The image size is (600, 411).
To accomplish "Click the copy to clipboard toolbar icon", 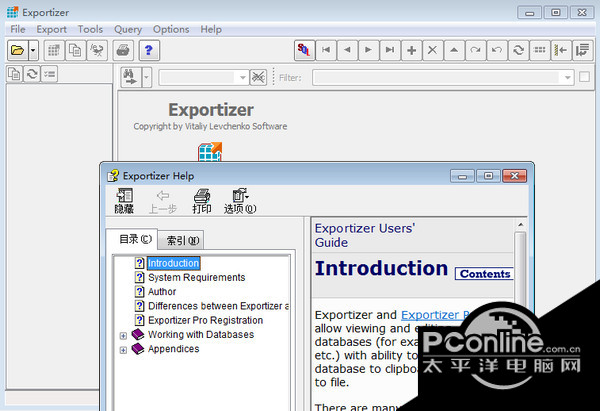I will [x=75, y=50].
